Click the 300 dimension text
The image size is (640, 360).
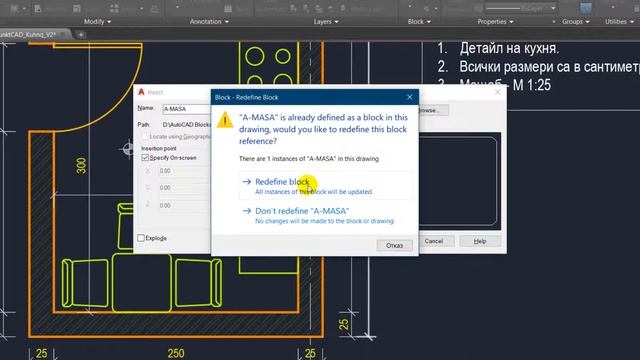pyautogui.click(x=82, y=165)
